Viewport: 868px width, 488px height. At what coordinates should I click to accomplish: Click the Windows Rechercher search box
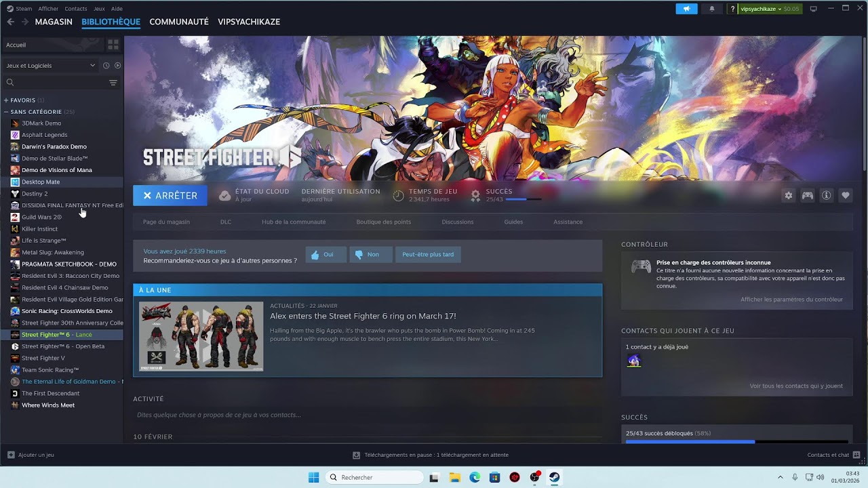pyautogui.click(x=374, y=477)
